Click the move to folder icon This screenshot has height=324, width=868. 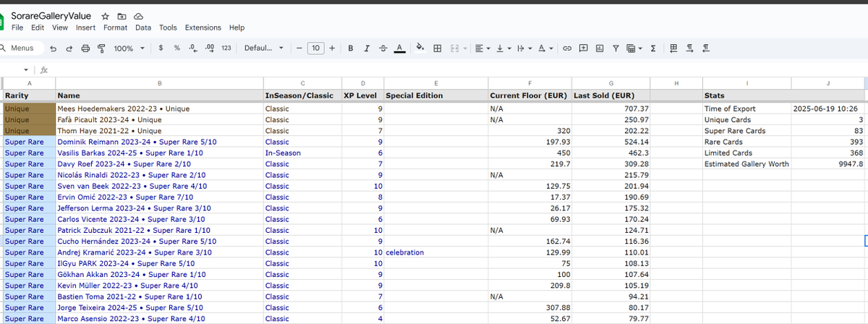[122, 15]
